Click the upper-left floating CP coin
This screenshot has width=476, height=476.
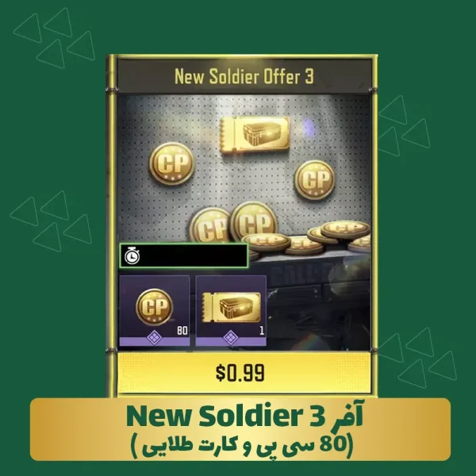coord(171,164)
